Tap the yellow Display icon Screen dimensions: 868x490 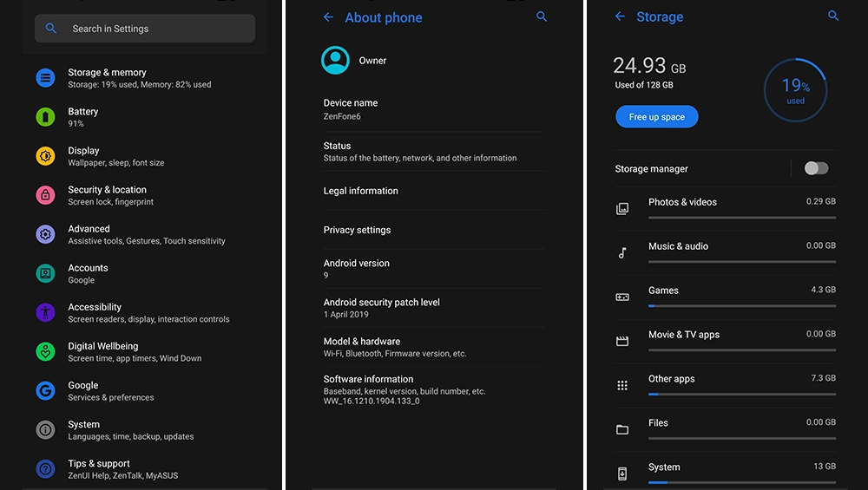[45, 156]
